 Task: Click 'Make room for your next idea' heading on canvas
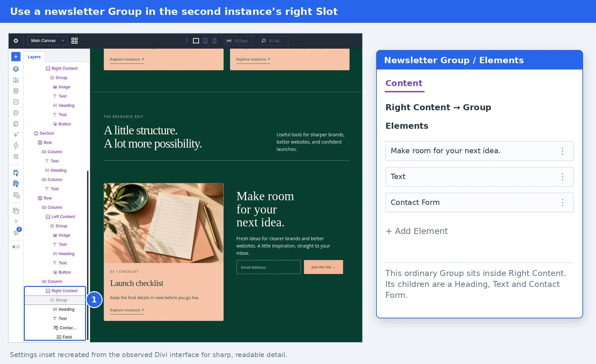(265, 209)
